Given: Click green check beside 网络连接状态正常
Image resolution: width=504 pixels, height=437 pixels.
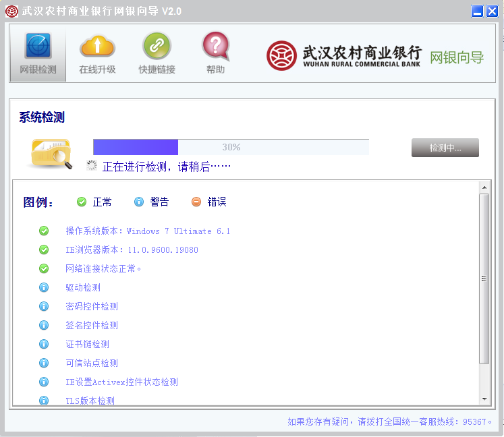Looking at the screenshot, I should pos(44,268).
